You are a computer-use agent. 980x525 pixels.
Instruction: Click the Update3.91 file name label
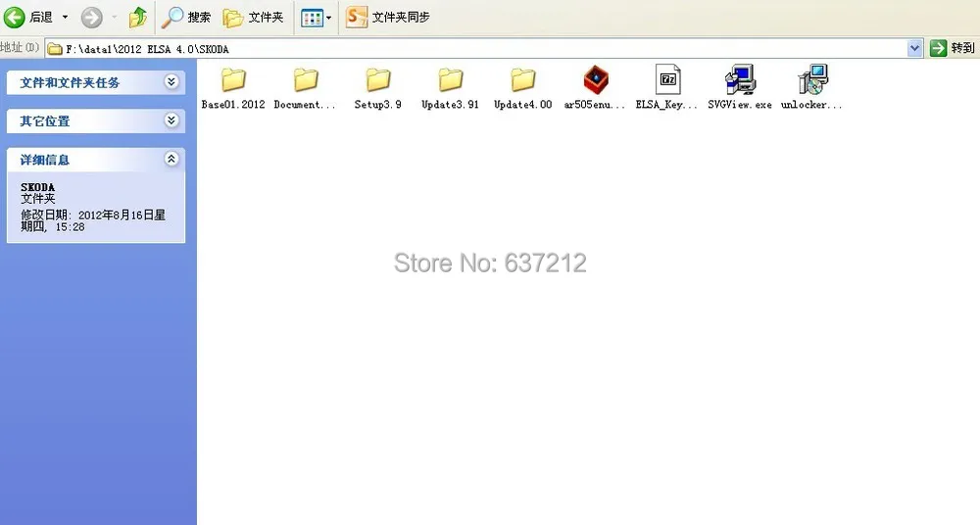450,105
